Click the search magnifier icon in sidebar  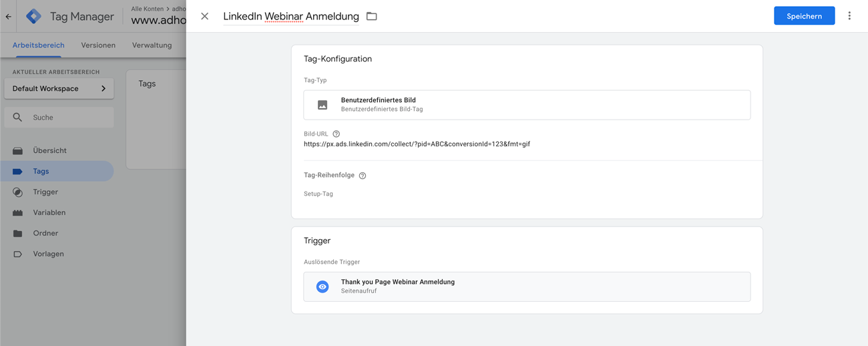point(18,118)
